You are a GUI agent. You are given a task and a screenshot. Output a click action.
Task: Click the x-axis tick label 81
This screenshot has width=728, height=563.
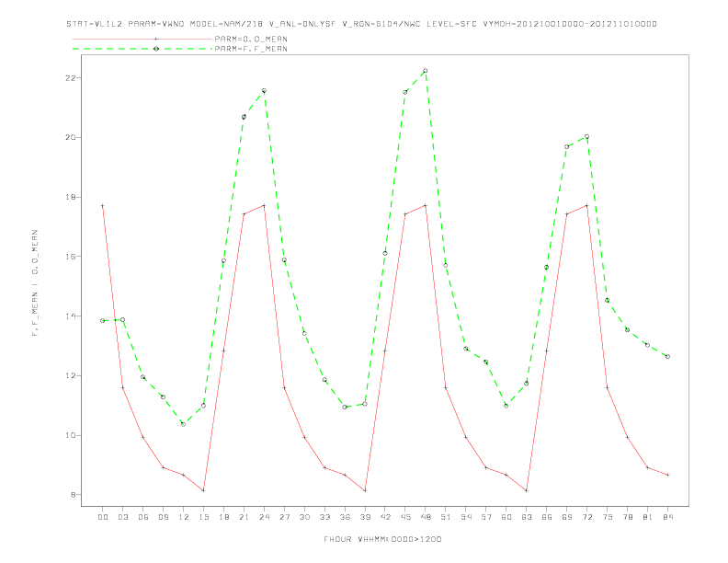(x=648, y=517)
